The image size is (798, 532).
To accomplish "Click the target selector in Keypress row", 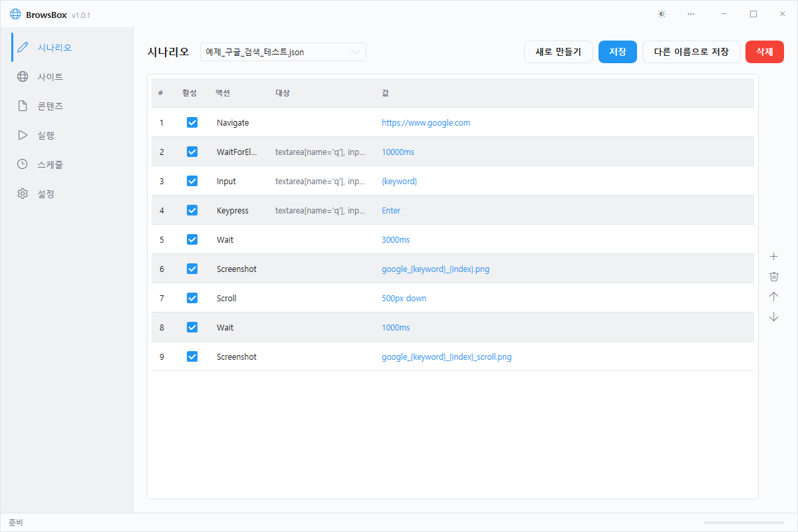I will tap(321, 210).
